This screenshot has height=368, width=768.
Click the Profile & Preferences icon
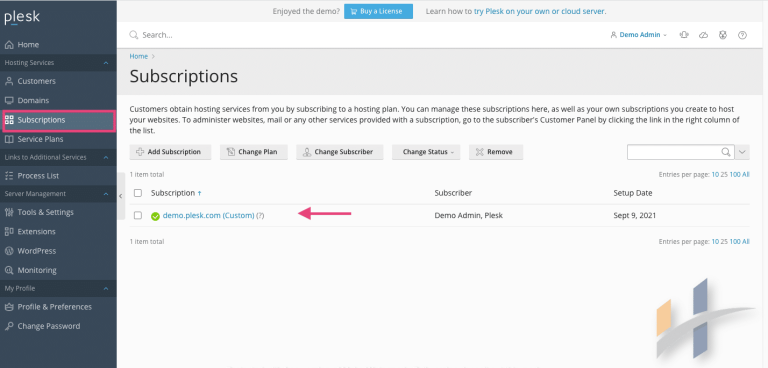(x=9, y=307)
